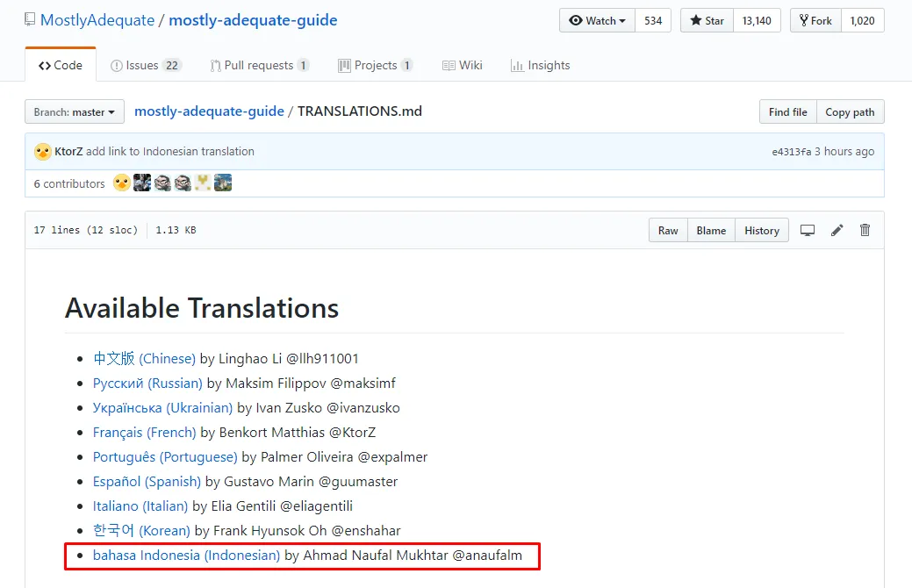The image size is (912, 588).
Task: Click the Find file button
Action: (787, 111)
